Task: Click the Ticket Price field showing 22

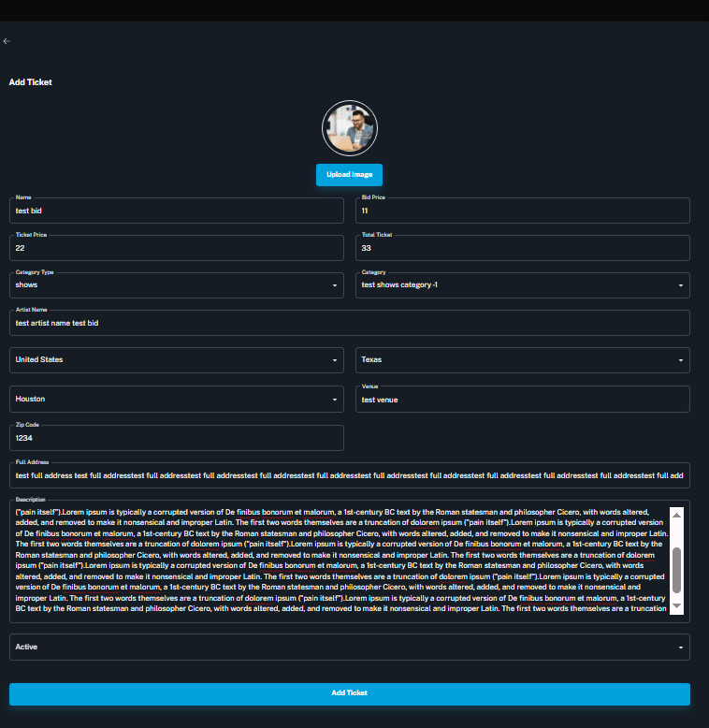Action: tap(177, 248)
